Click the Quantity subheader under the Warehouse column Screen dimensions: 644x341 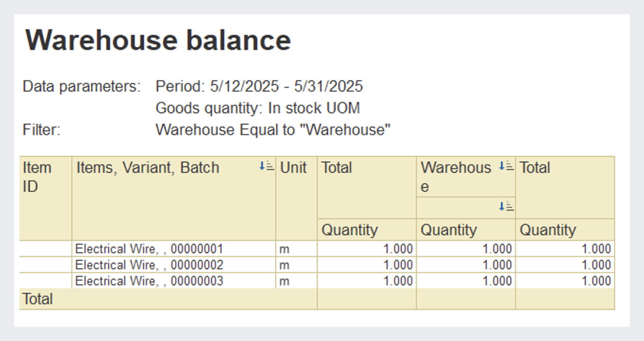tap(449, 230)
